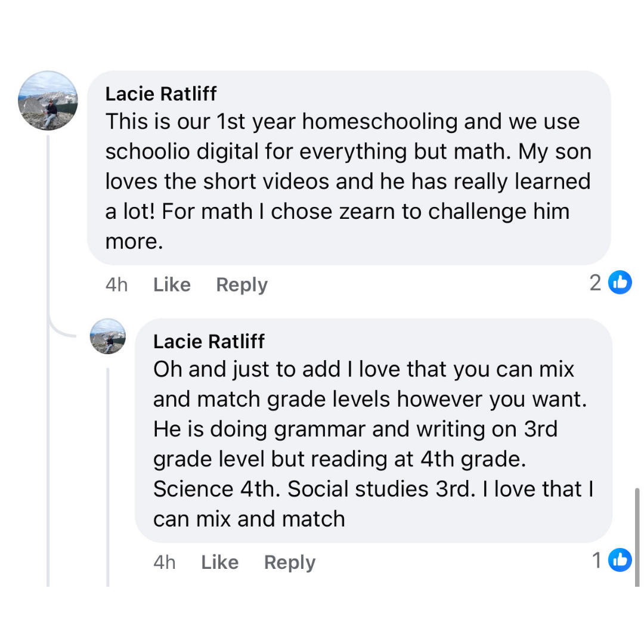Reply to the comment about schoolio digital
644x644 pixels.
tap(241, 284)
